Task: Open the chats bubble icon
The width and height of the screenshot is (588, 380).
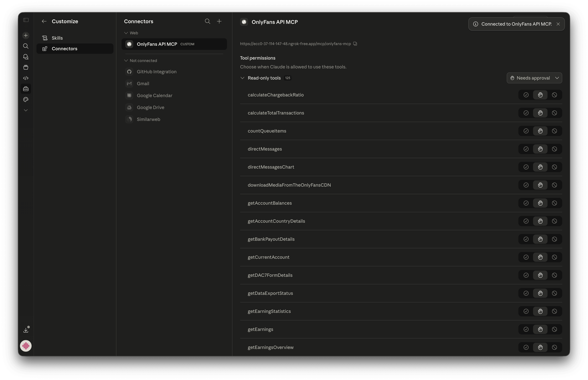Action: click(x=26, y=57)
